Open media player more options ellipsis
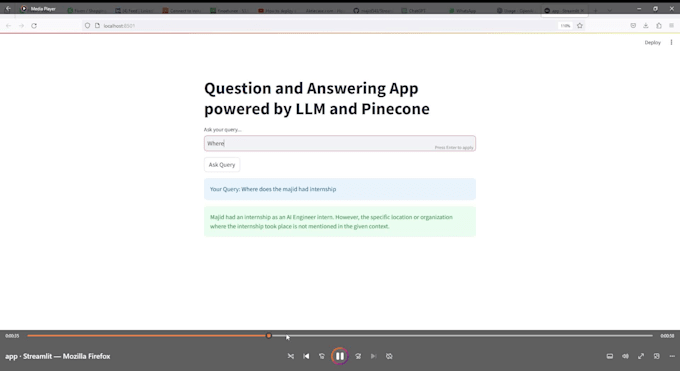Viewport: 680px width, 371px height. (x=672, y=356)
